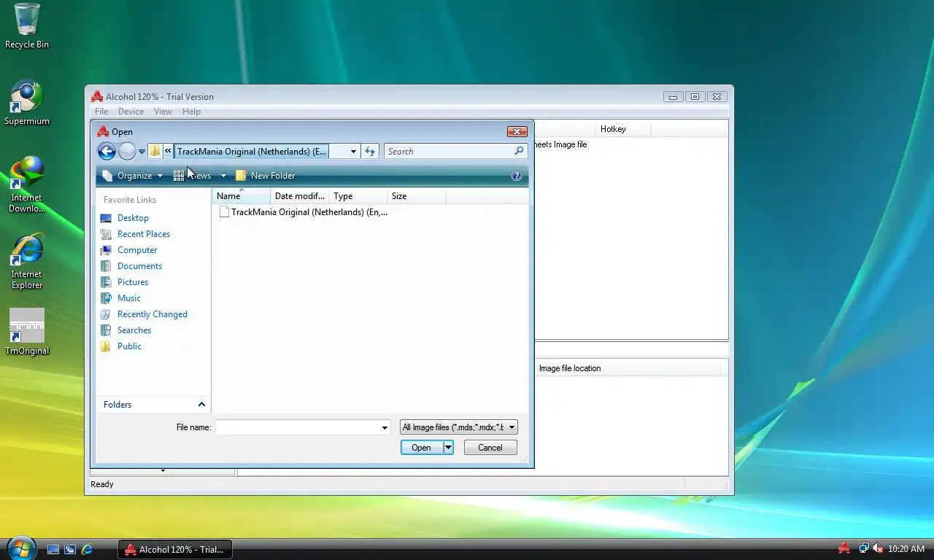Image resolution: width=934 pixels, height=560 pixels.
Task: Click the Forward arrow in Open dialog
Action: [x=127, y=151]
